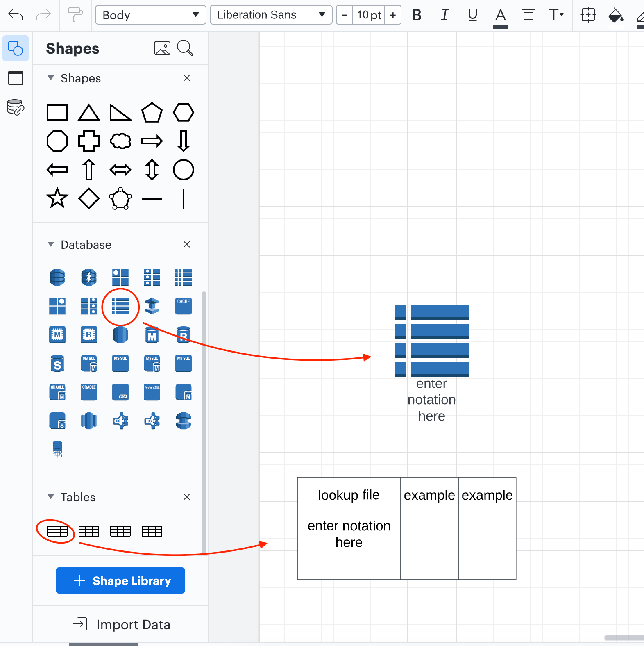Open the containers sidebar icon
Viewport: 644px width, 646px height.
point(16,78)
